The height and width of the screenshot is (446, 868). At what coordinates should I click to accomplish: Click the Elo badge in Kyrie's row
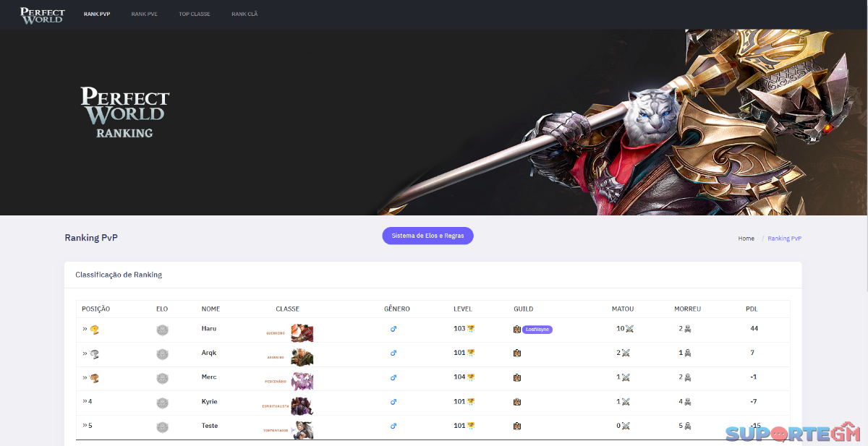(x=162, y=403)
